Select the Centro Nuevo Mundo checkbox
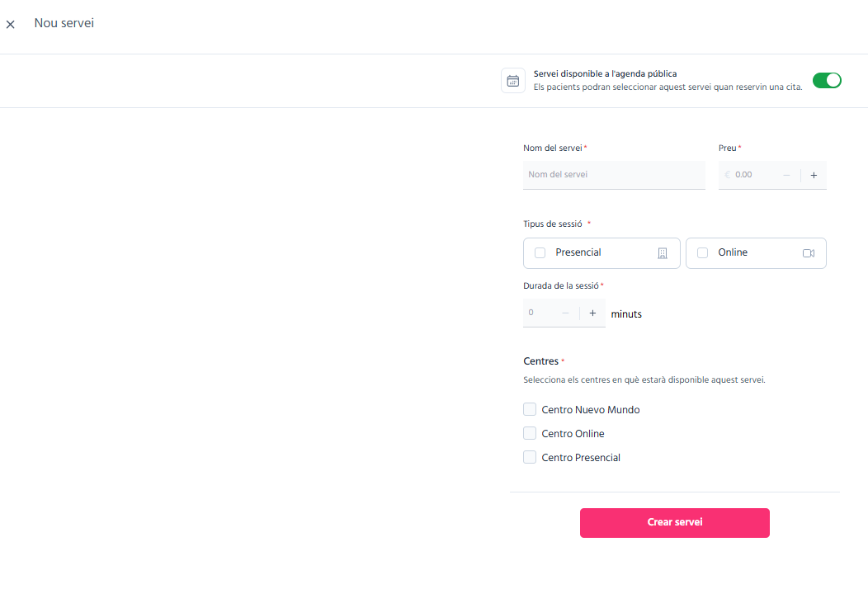The width and height of the screenshot is (868, 589). click(x=530, y=410)
